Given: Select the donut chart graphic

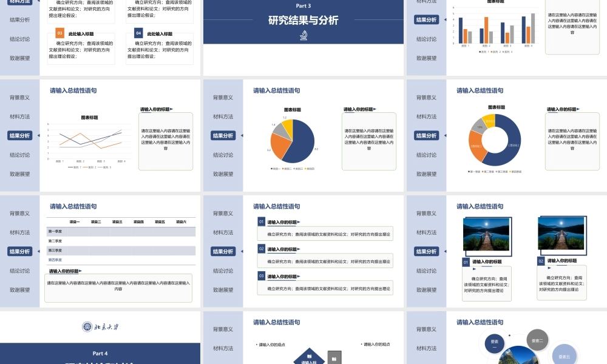Looking at the screenshot, I should point(495,140).
